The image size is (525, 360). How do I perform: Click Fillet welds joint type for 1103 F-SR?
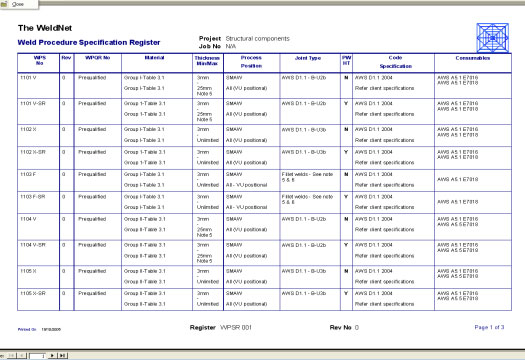pos(307,199)
